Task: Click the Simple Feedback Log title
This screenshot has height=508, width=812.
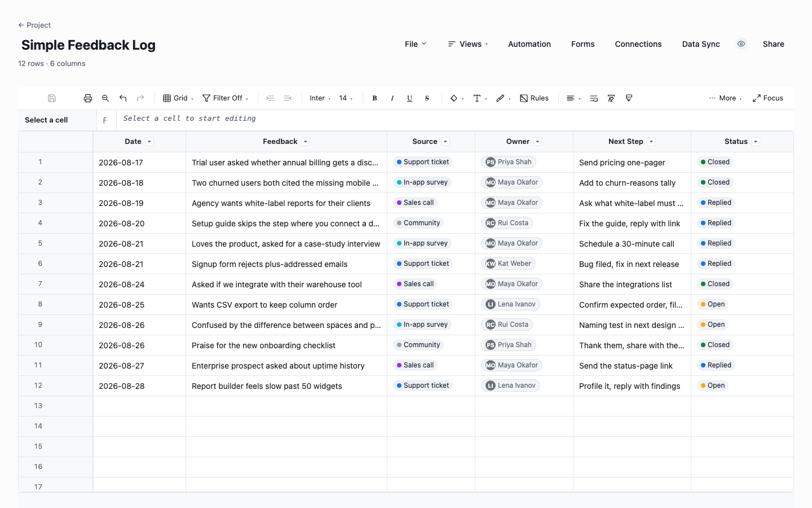Action: tap(89, 45)
